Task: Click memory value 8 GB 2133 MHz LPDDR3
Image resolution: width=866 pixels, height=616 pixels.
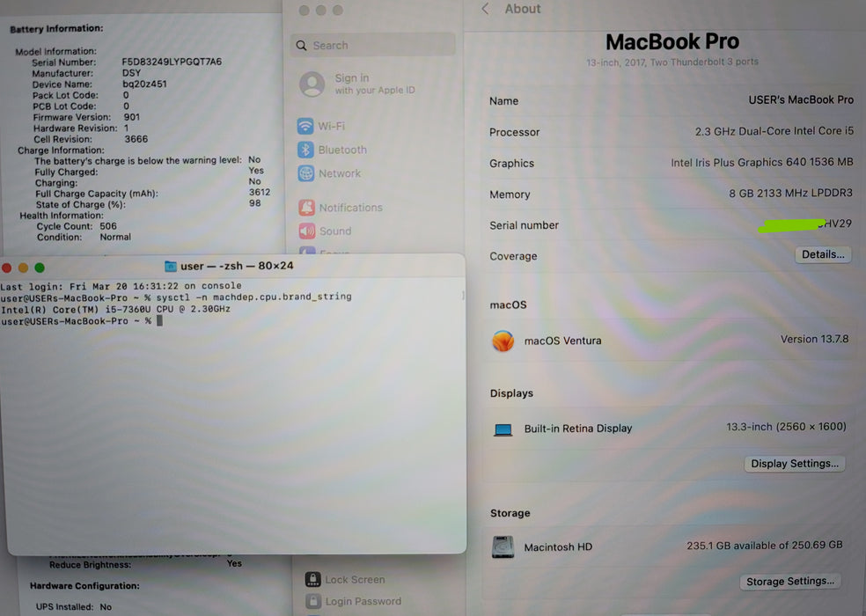Action: 791,193
